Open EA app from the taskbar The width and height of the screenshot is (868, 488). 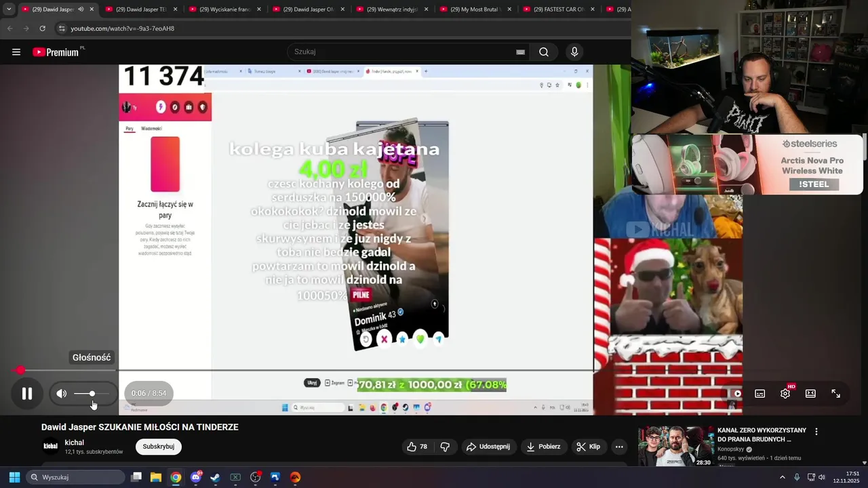point(296,477)
